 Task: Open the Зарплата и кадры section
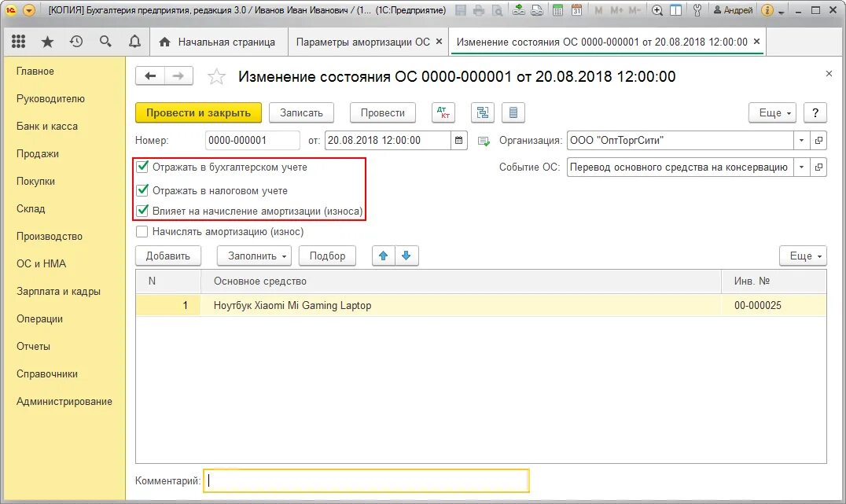(x=58, y=292)
